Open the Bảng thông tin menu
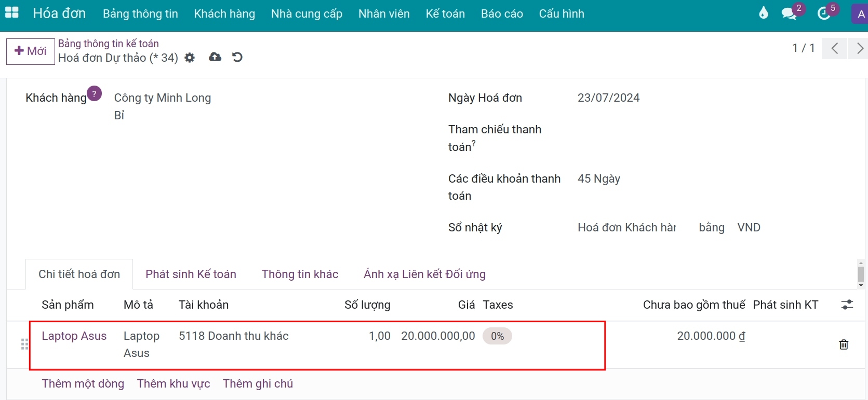The image size is (868, 400). pos(140,14)
